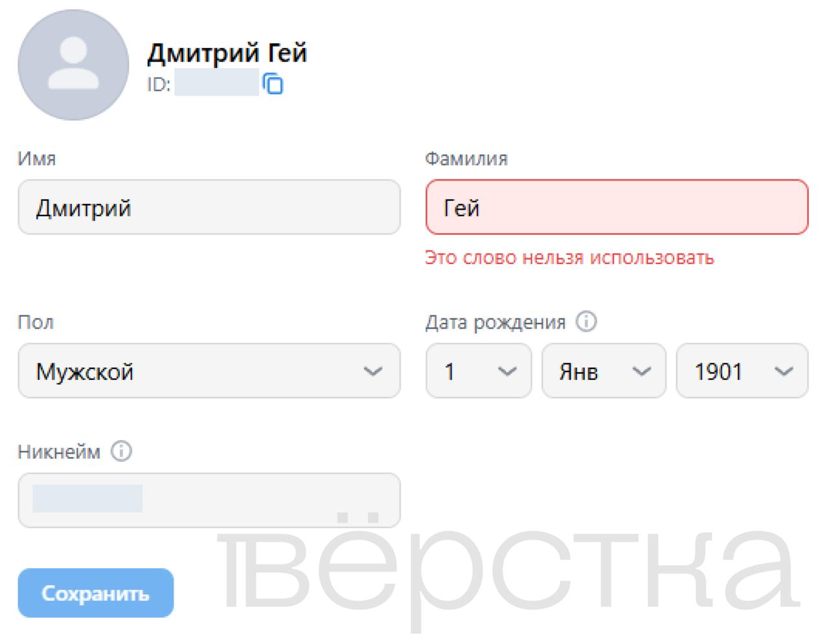Open the Пол dropdown showing Мужской
This screenshot has height=644, width=829.
[x=209, y=372]
